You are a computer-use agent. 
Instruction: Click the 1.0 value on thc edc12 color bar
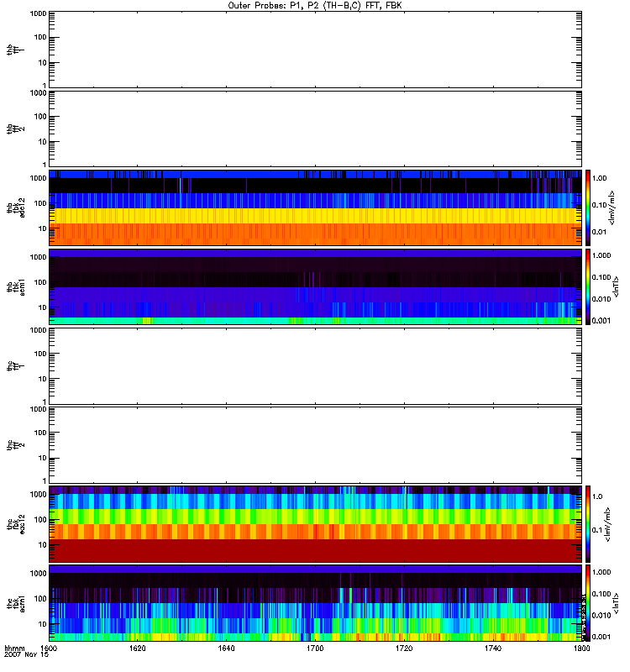point(597,496)
